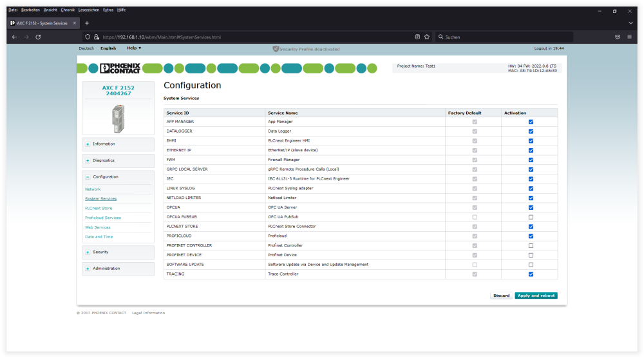
Task: Click the Apply and reboot button
Action: pyautogui.click(x=536, y=296)
